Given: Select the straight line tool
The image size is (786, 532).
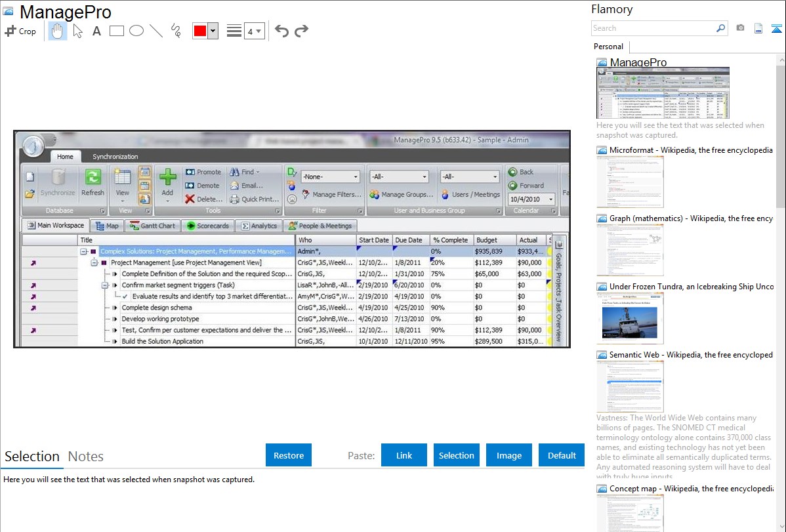Looking at the screenshot, I should click(155, 31).
